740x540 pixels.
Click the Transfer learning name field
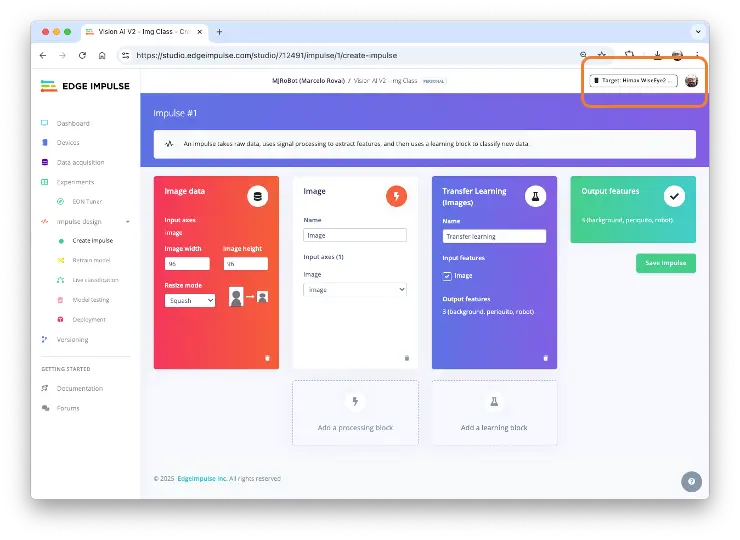click(494, 237)
